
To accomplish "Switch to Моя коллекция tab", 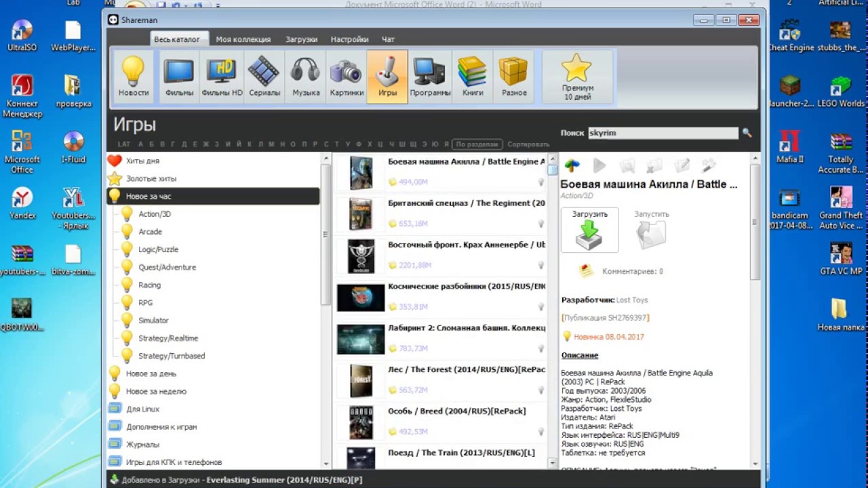I will click(243, 39).
